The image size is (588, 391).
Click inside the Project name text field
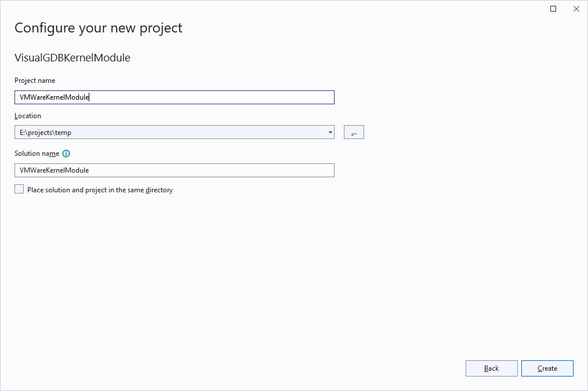click(x=175, y=97)
